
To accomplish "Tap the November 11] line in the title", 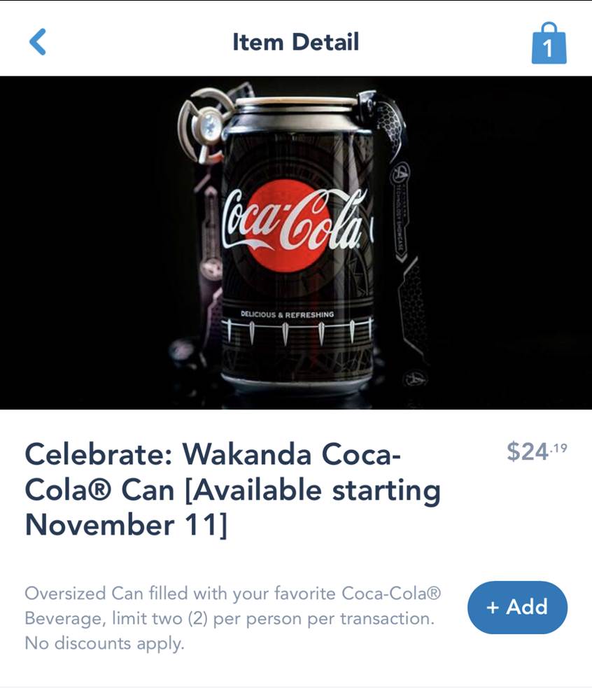I will (126, 524).
